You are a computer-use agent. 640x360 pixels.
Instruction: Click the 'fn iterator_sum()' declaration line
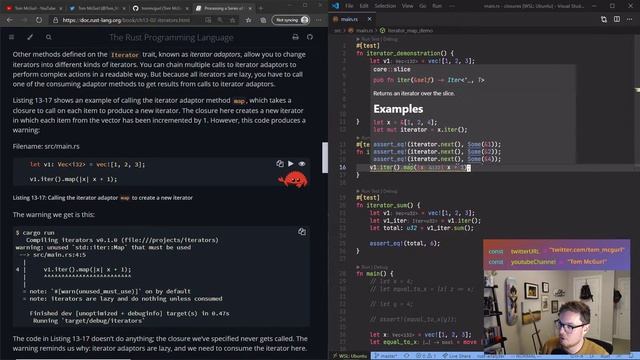coord(388,205)
